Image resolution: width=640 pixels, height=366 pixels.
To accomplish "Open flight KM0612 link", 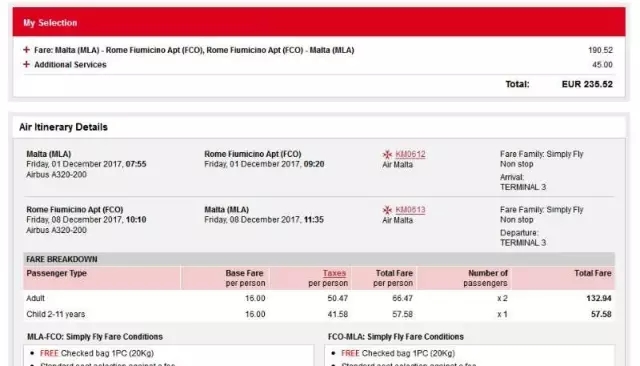I will pyautogui.click(x=410, y=154).
